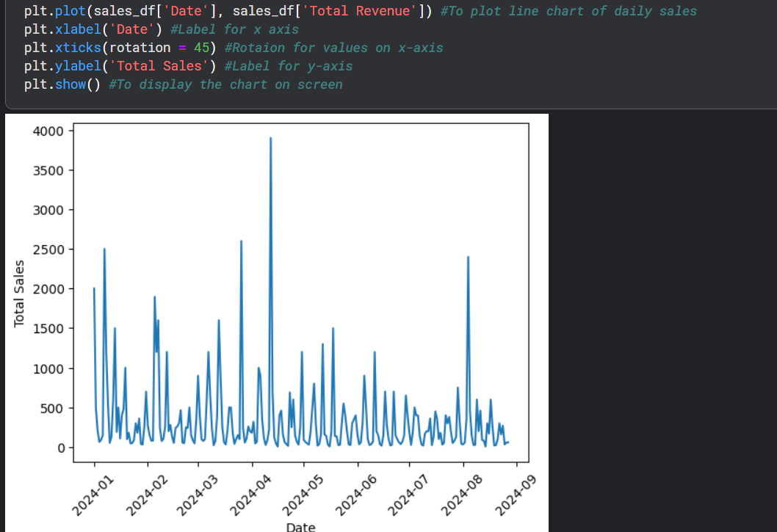Click the plt.xlabel('Date') code line
This screenshot has width=777, height=532.
coord(161,29)
